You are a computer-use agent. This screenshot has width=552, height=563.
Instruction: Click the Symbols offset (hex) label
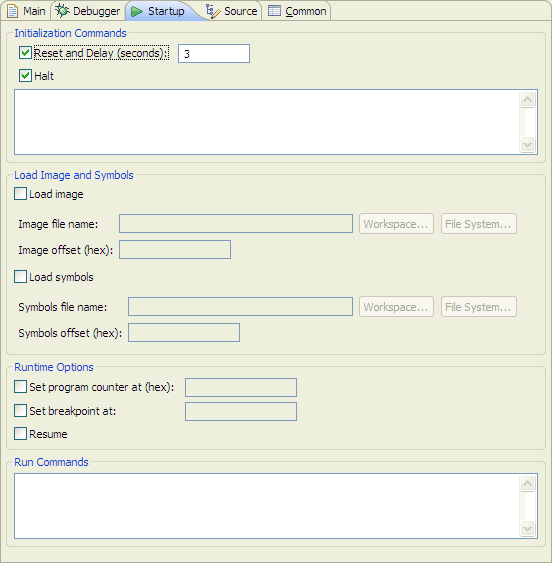[70, 333]
